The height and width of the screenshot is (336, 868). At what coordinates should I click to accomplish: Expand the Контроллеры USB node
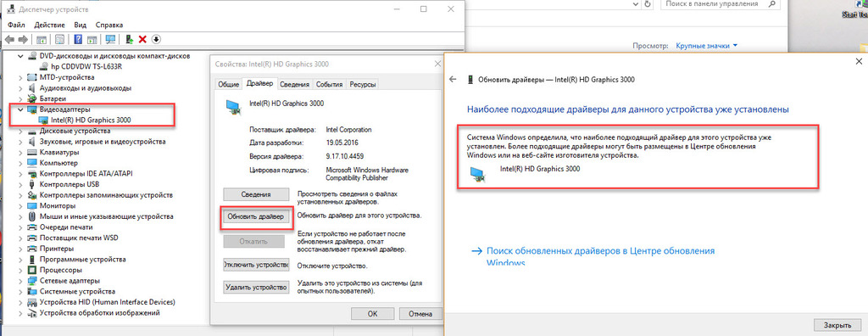(21, 185)
